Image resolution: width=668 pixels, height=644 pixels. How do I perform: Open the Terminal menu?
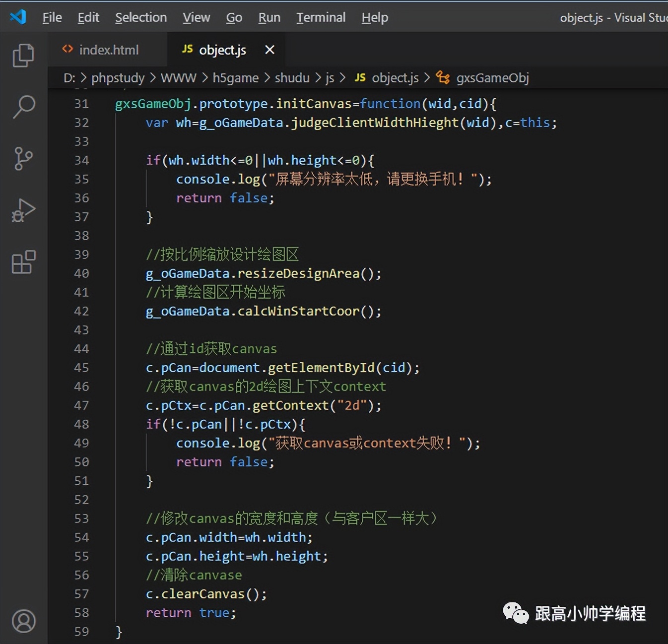point(321,17)
